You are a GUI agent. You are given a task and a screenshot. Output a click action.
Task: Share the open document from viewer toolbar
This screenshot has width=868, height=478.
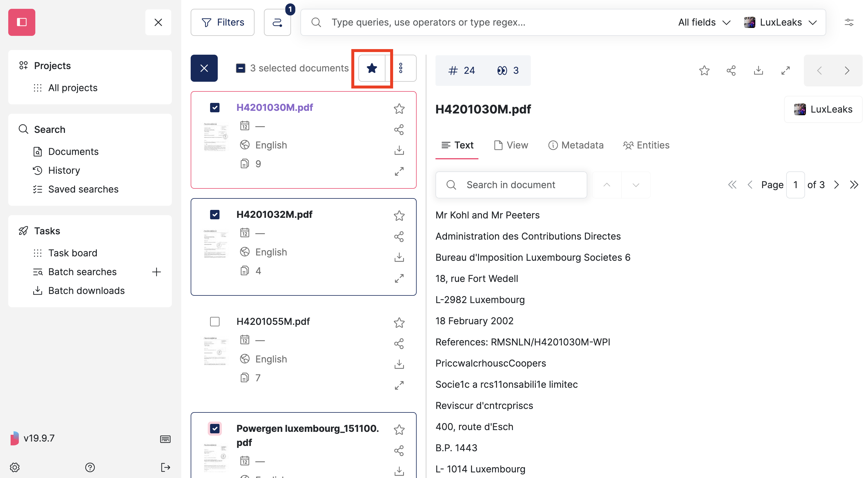point(731,70)
